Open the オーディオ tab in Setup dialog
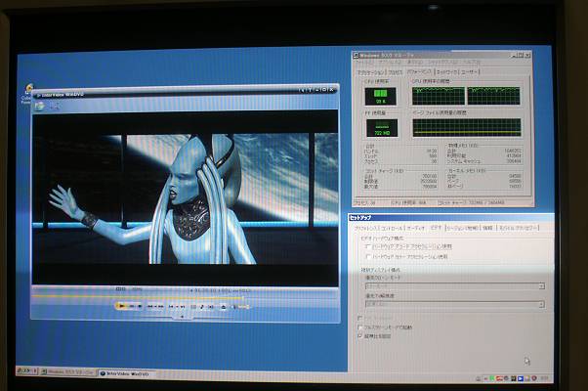Screen dimensions: 588x391 pyautogui.click(x=415, y=228)
